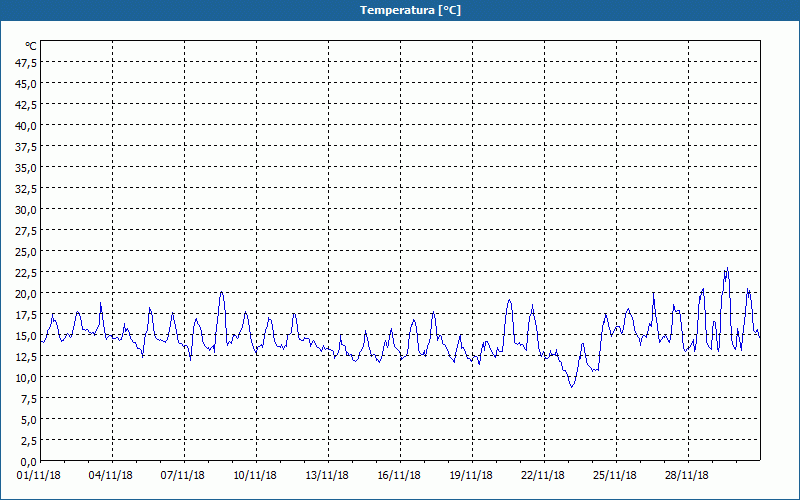
Task: Click the 5,0 y-axis label
Action: point(29,420)
